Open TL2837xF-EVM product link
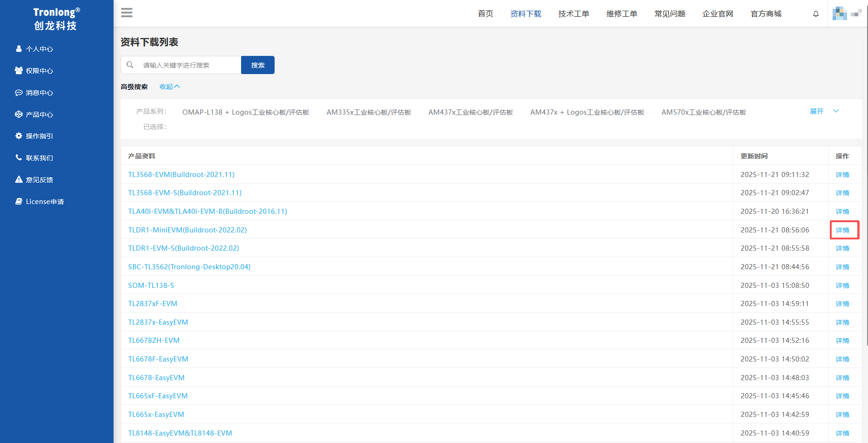Viewport: 868px width, 443px height. click(x=153, y=303)
